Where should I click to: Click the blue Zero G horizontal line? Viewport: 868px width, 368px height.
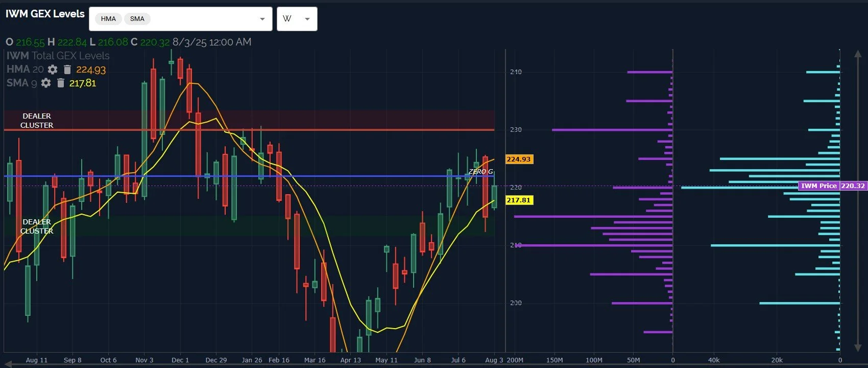pos(249,176)
